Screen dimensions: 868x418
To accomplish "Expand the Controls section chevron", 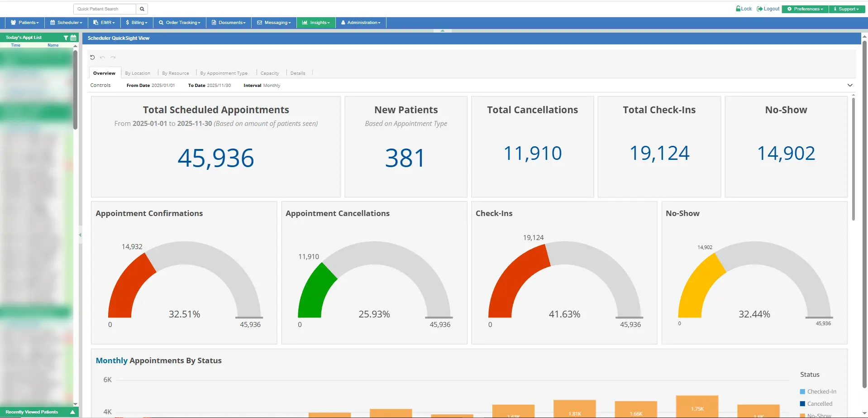I will (850, 85).
